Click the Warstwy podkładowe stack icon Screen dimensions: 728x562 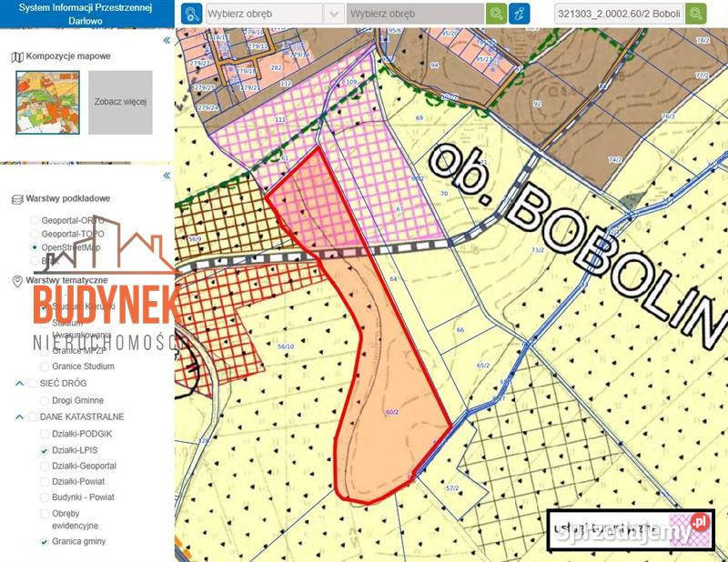click(17, 198)
